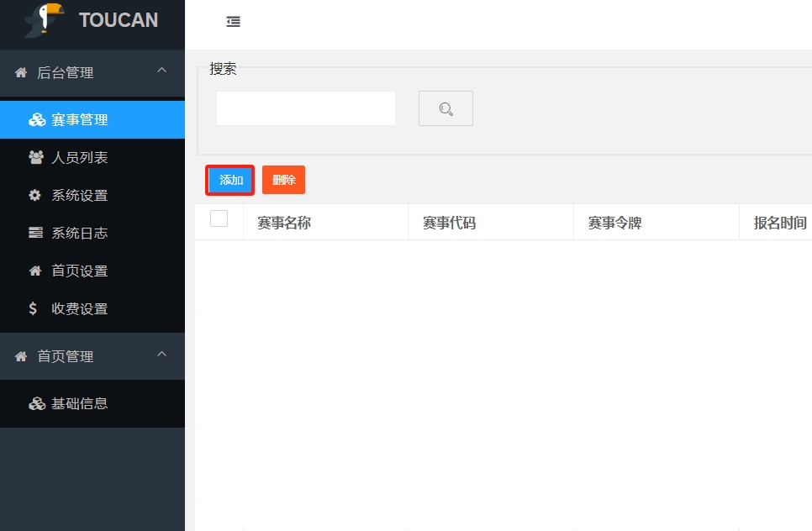This screenshot has height=531, width=812.
Task: Click the 赛事名称 column header
Action: 284,223
